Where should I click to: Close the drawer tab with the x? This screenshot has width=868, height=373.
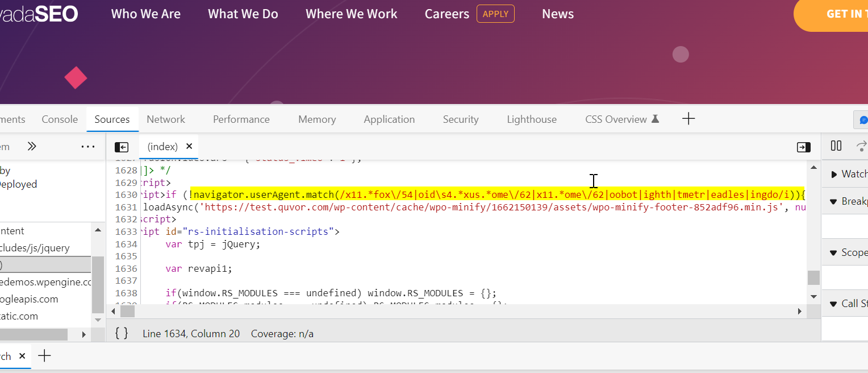coord(22,356)
